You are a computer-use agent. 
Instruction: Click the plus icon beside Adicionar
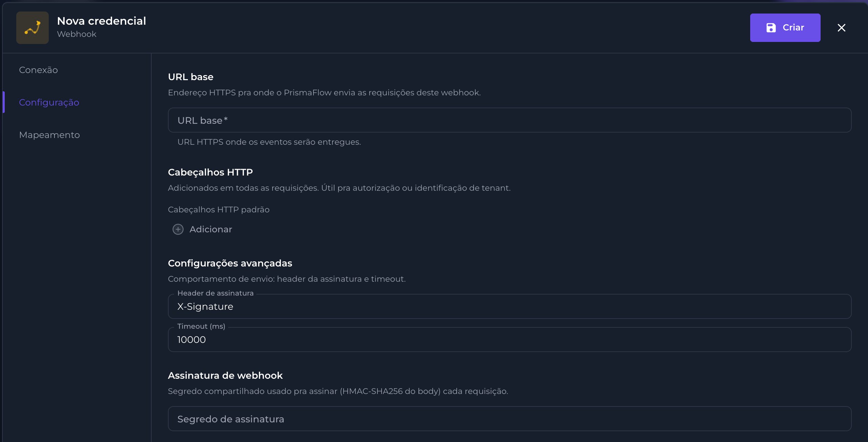pyautogui.click(x=178, y=229)
